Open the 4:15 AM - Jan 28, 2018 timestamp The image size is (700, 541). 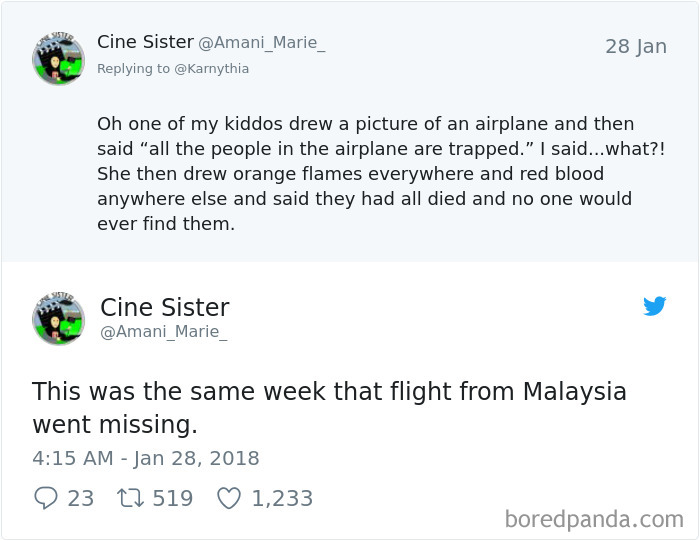[146, 459]
